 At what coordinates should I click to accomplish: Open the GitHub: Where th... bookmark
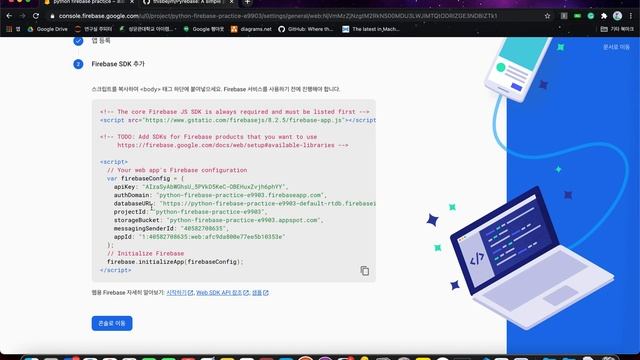pos(306,29)
